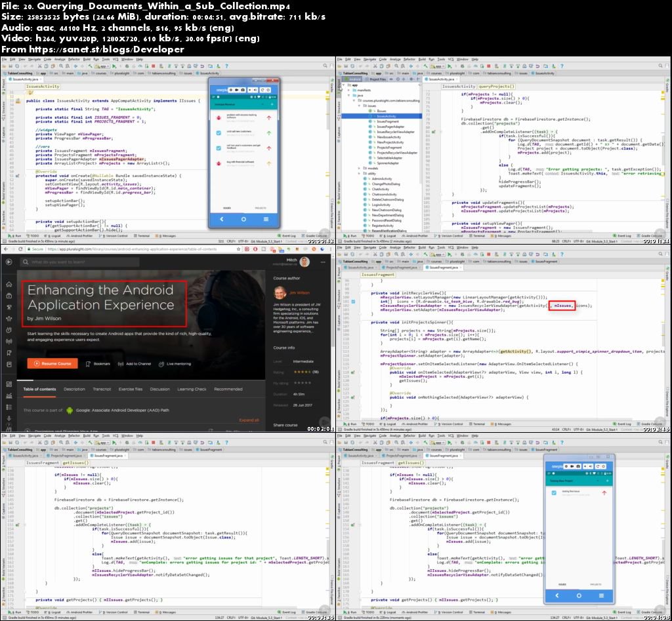Switch to the Transcript tab
Viewport: 672px width, 621px height.
[102, 389]
